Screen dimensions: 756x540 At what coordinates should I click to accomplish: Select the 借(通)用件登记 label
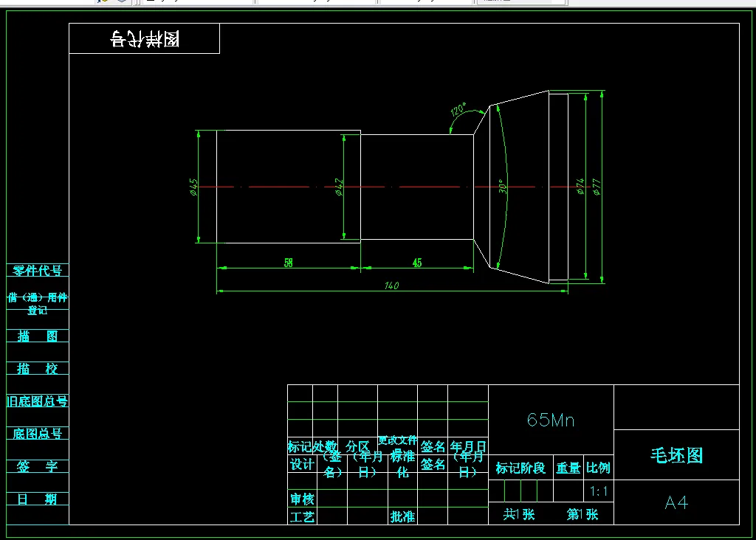38,303
